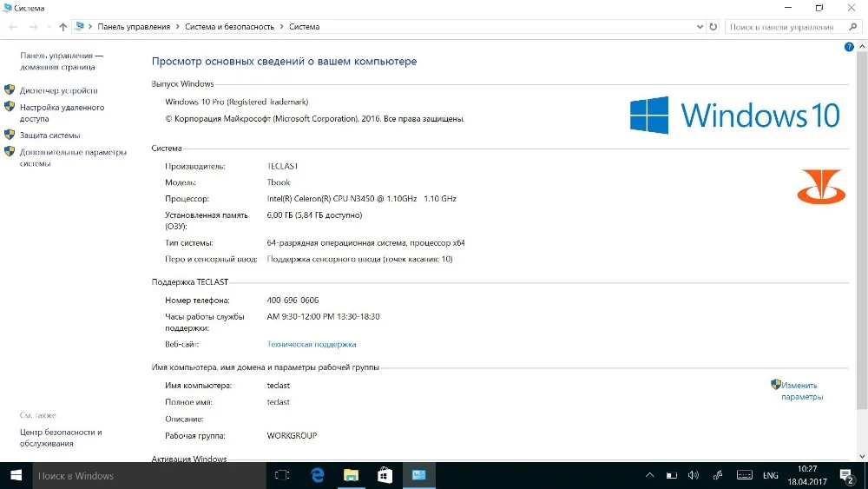This screenshot has width=868, height=489.
Task: Open the Action Center notifications icon
Action: point(845,476)
